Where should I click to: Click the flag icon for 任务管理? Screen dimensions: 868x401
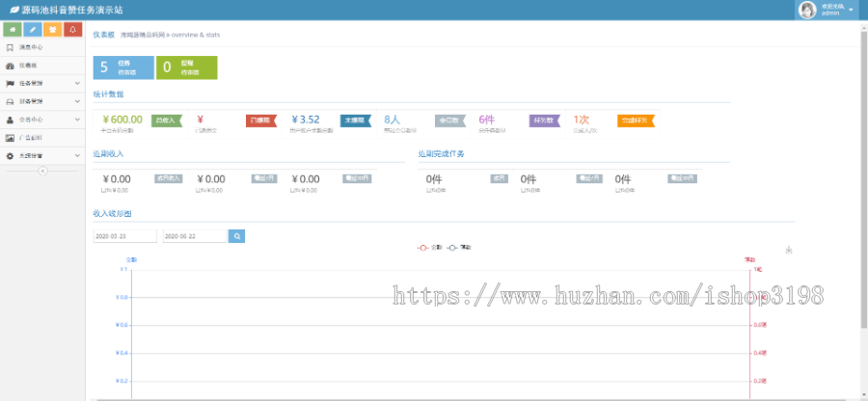point(10,84)
